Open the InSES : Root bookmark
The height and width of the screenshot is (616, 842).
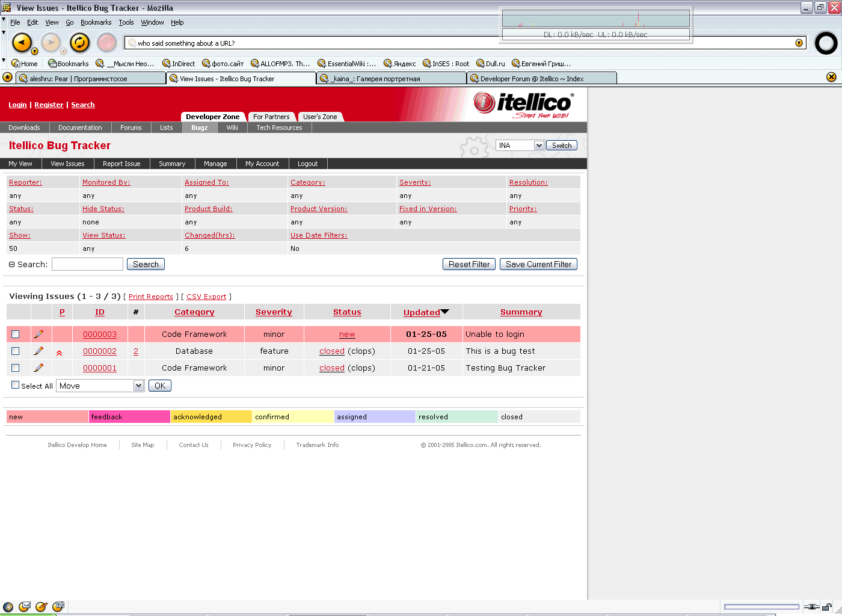(446, 63)
